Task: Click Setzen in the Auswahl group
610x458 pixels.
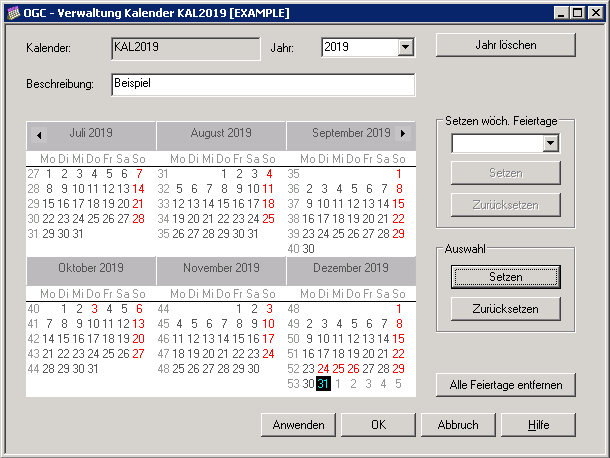Action: (505, 277)
